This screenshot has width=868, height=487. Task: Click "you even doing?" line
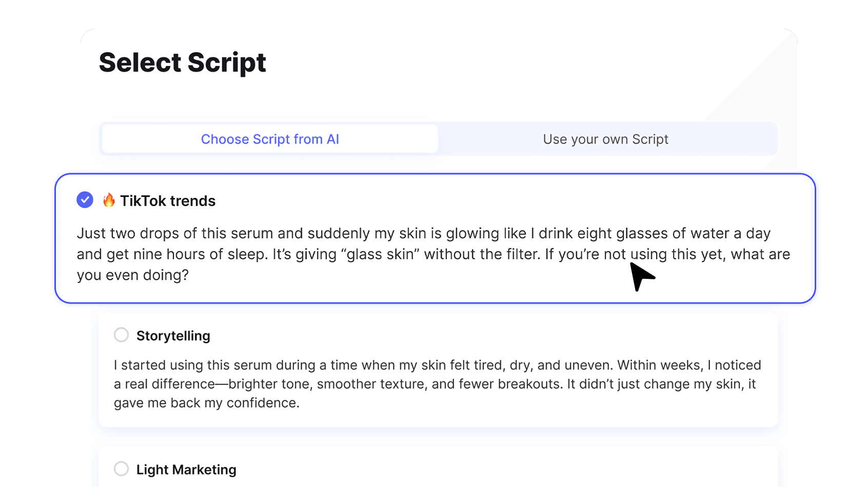133,275
